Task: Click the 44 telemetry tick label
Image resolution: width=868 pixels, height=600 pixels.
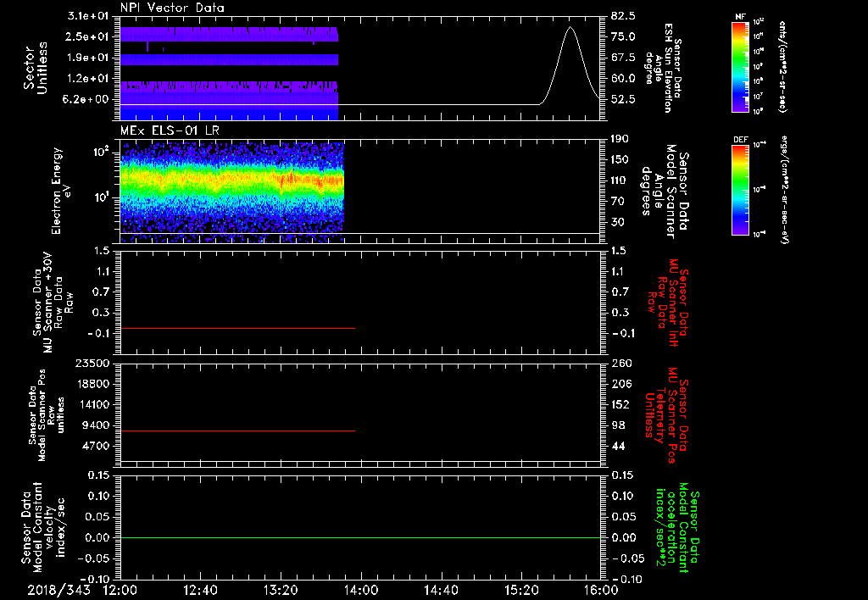Action: tap(618, 446)
